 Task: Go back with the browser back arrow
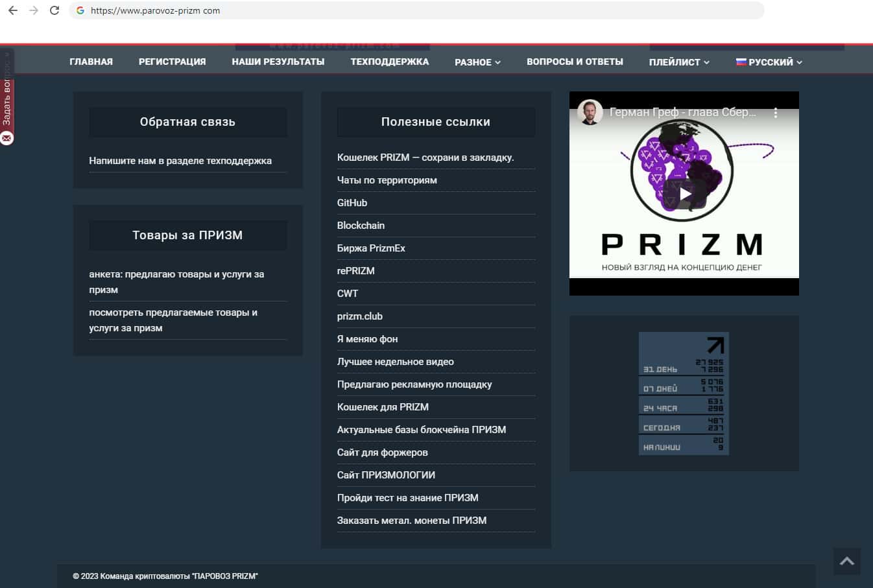13,10
